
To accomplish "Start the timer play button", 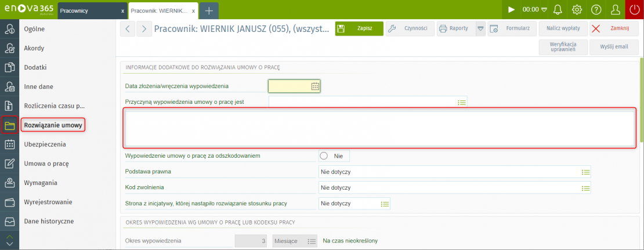I will 511,10.
